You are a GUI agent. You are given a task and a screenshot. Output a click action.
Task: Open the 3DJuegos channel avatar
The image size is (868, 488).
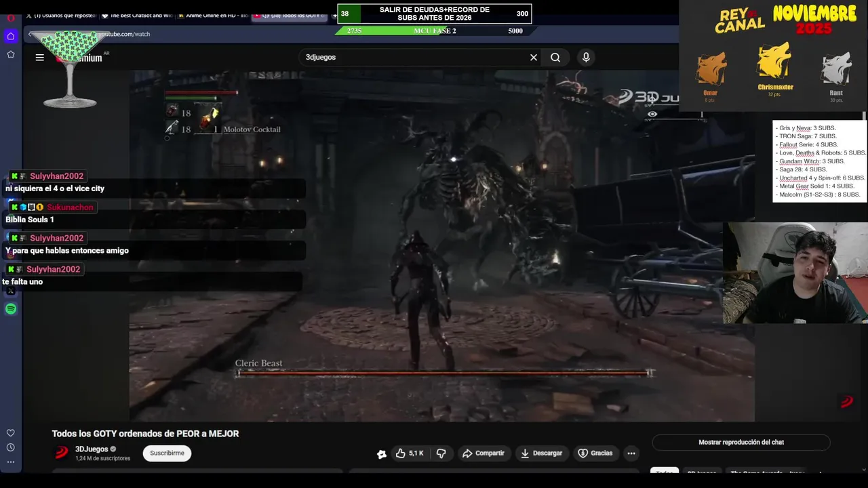click(x=62, y=453)
